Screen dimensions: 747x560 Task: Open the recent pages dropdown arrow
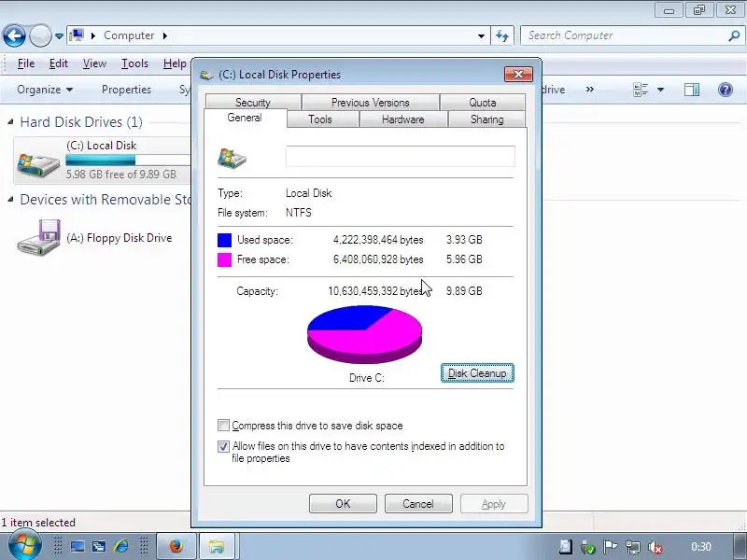pos(59,36)
